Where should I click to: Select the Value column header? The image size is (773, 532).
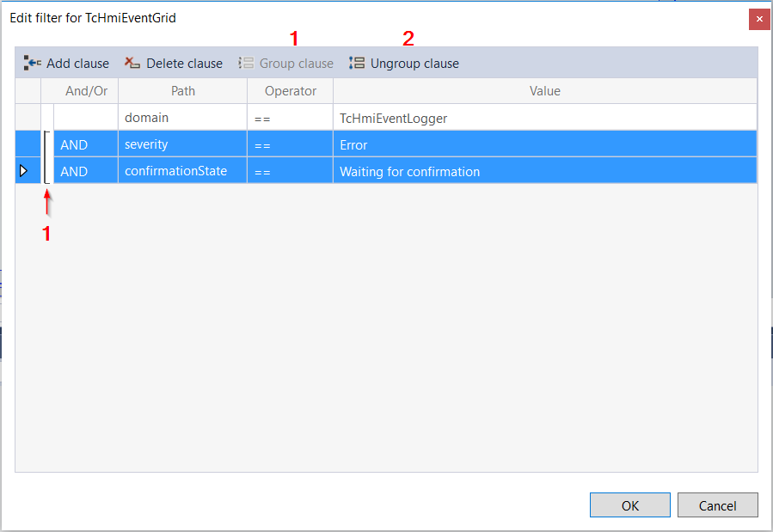click(545, 91)
